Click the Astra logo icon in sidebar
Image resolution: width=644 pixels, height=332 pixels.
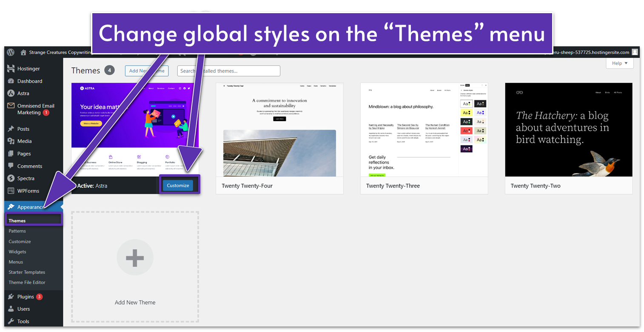coord(11,93)
